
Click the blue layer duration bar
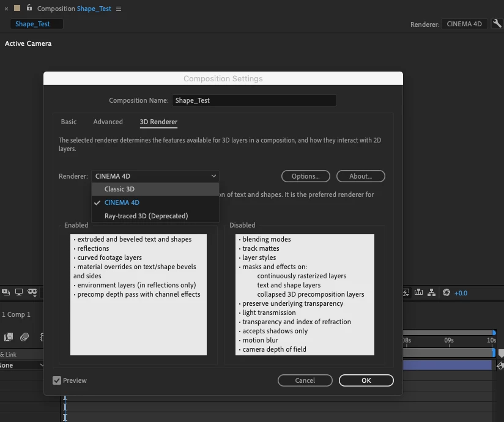tap(447, 366)
